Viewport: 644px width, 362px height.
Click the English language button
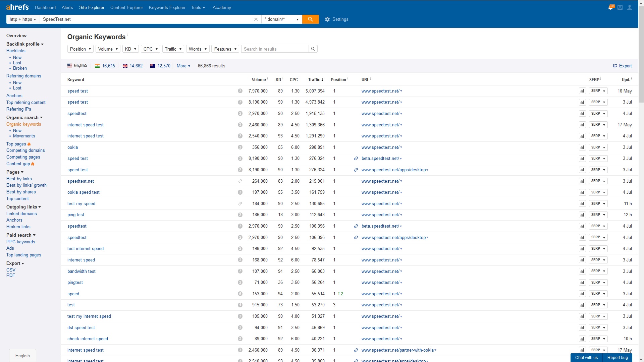[22, 356]
